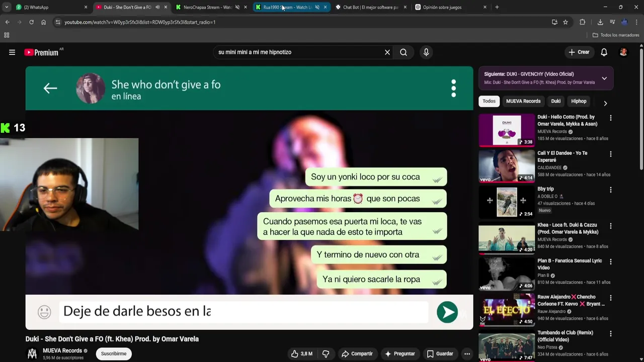The height and width of the screenshot is (362, 644).
Task: Open browser extensions puzzle icon
Action: point(583,22)
